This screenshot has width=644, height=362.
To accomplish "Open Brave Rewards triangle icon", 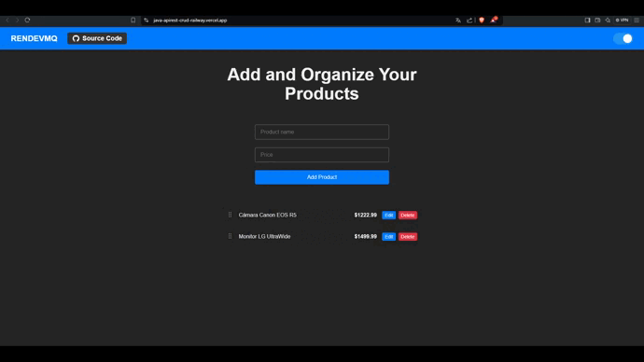I will click(x=494, y=20).
